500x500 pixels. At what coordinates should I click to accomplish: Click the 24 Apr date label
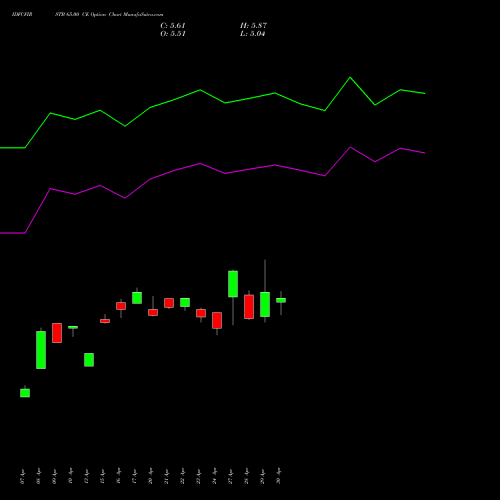[x=214, y=476]
